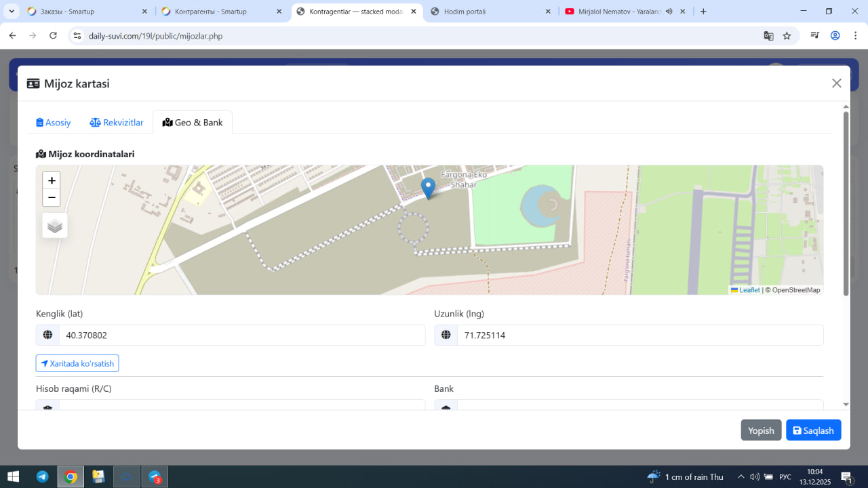Switch to the Asosiy tab
The width and height of the screenshot is (868, 488).
pyautogui.click(x=54, y=123)
